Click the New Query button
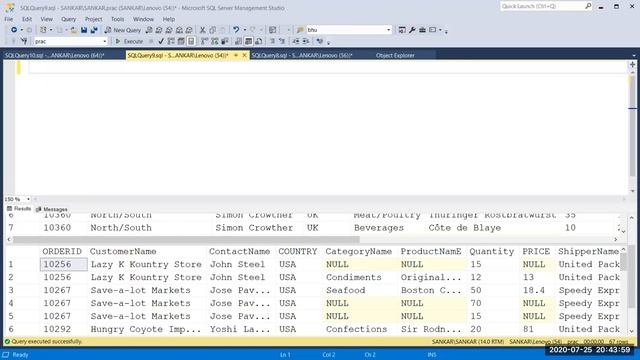Viewport: 640px width, 360px height. click(122, 30)
